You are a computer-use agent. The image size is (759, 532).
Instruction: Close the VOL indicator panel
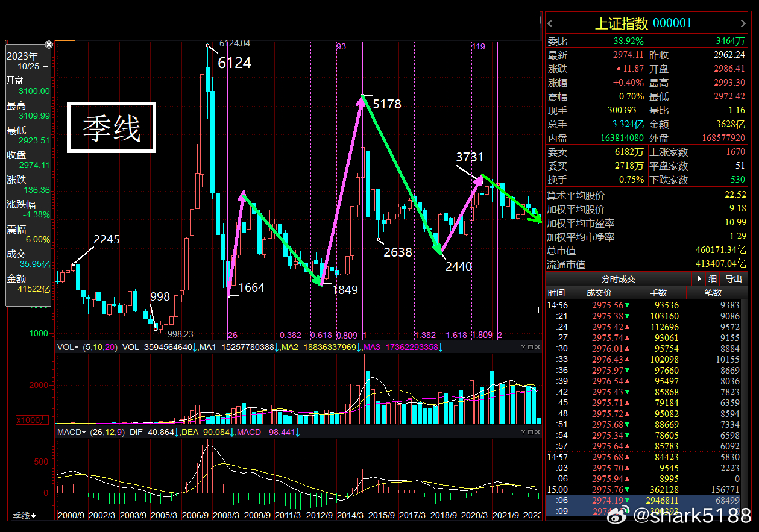[x=538, y=348]
